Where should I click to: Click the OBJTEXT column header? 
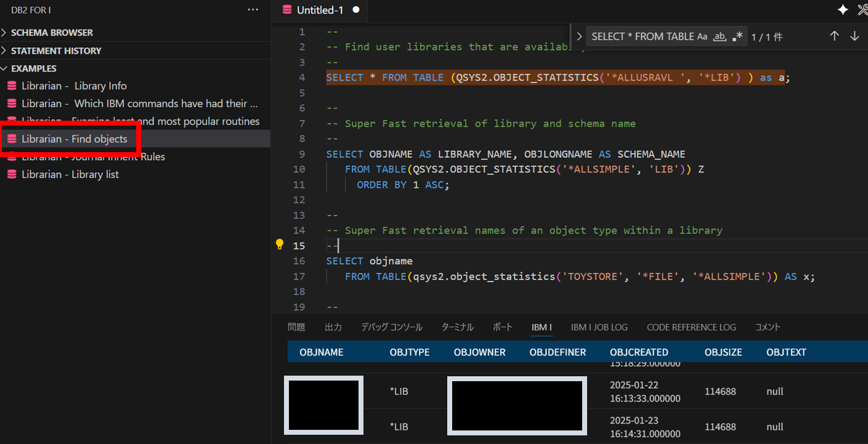pos(786,352)
